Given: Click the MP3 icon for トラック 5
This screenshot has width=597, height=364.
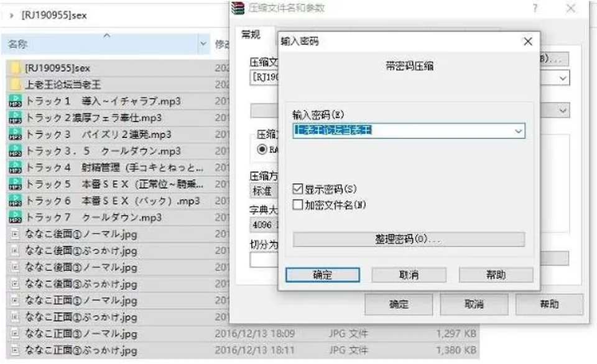Looking at the screenshot, I should 15,184.
